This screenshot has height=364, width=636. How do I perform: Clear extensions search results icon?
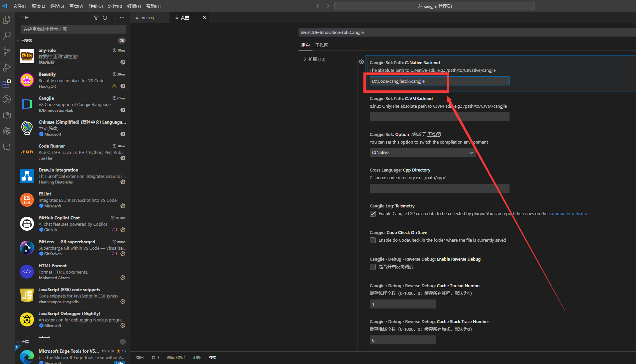click(113, 18)
